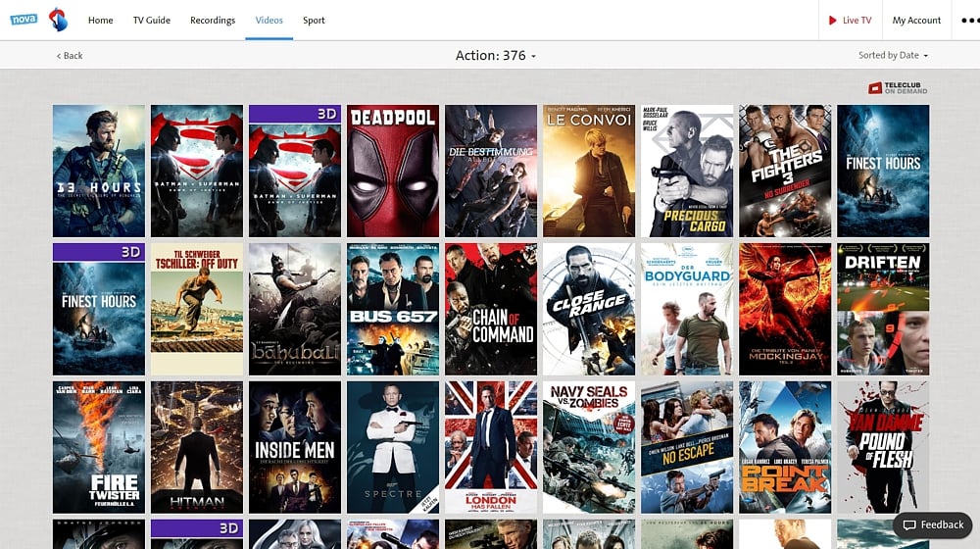980x549 pixels.
Task: Open Precious Cargo movie poster
Action: tap(687, 171)
